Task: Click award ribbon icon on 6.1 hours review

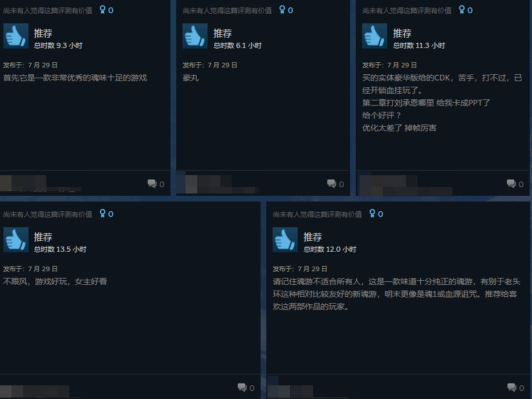Action: pyautogui.click(x=282, y=10)
